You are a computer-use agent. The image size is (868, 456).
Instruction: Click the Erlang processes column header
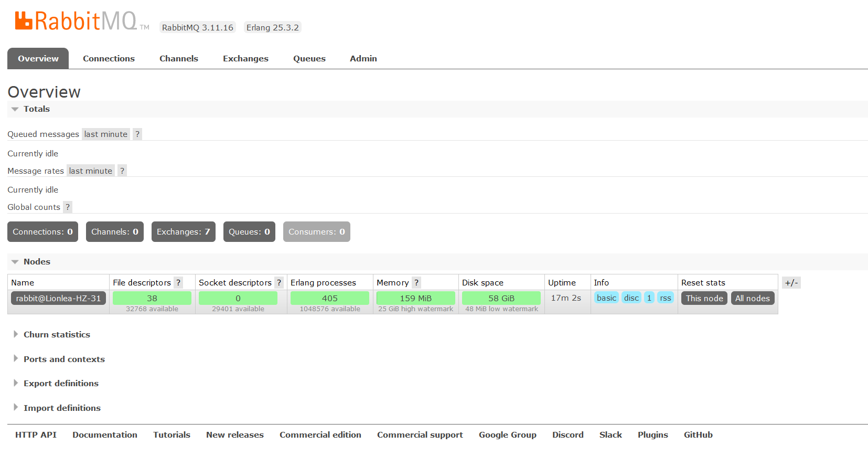pos(323,283)
